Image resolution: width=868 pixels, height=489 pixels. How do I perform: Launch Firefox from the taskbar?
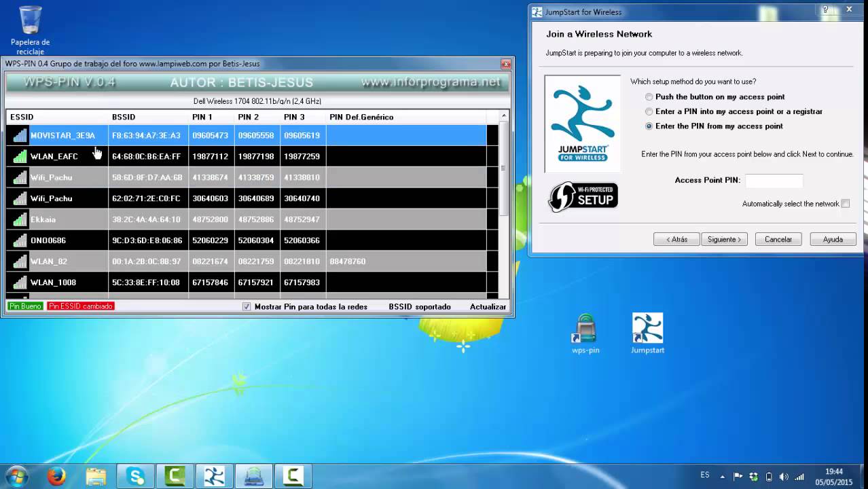[56, 477]
